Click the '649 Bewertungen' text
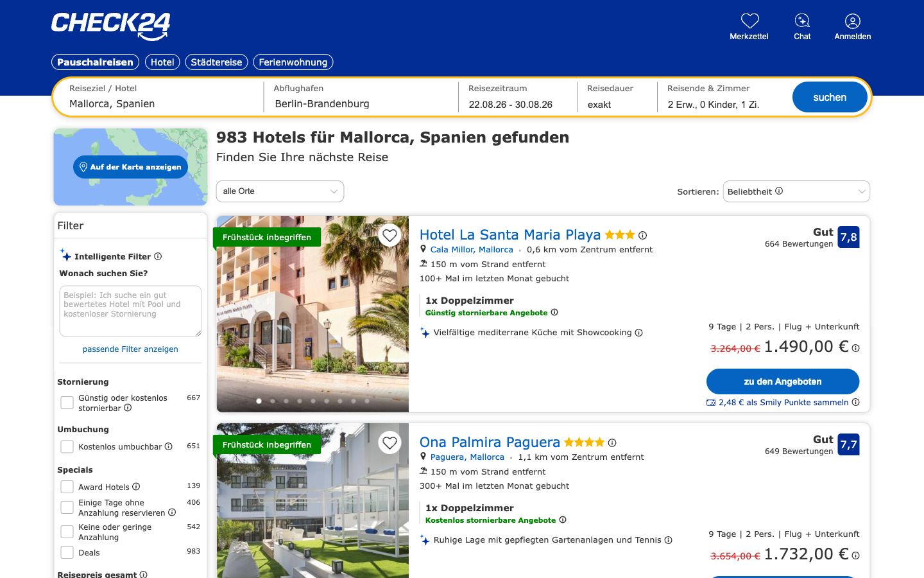The width and height of the screenshot is (924, 578). pyautogui.click(x=799, y=451)
